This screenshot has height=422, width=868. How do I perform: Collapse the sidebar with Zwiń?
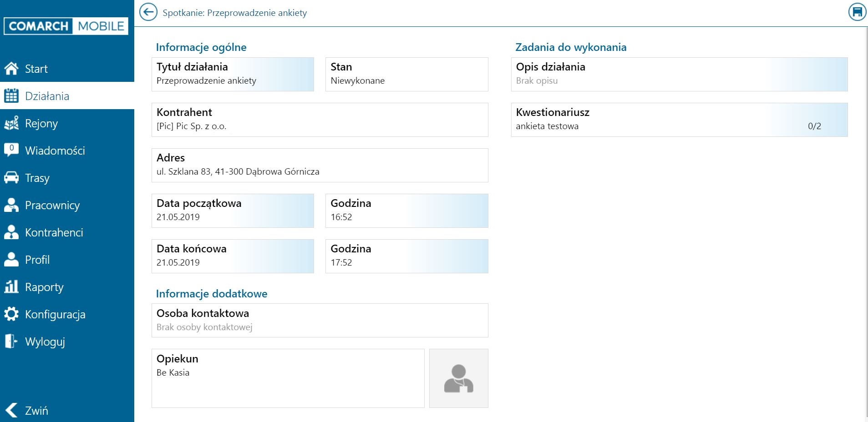tap(67, 410)
